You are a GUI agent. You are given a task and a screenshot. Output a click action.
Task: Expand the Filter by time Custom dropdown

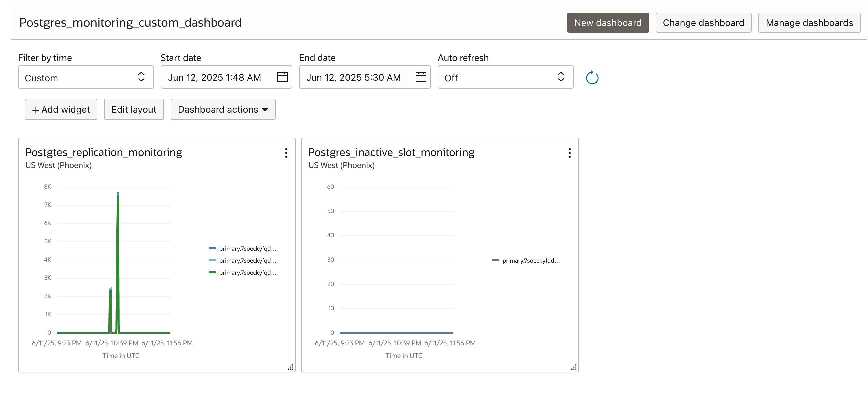(x=86, y=78)
